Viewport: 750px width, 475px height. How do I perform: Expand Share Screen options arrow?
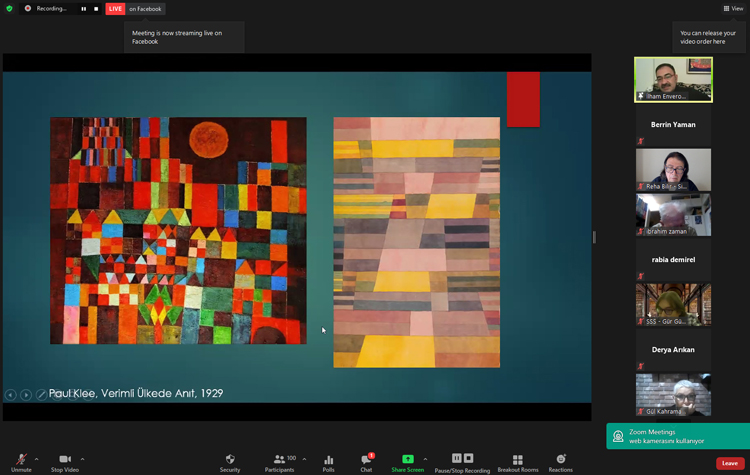(x=425, y=459)
